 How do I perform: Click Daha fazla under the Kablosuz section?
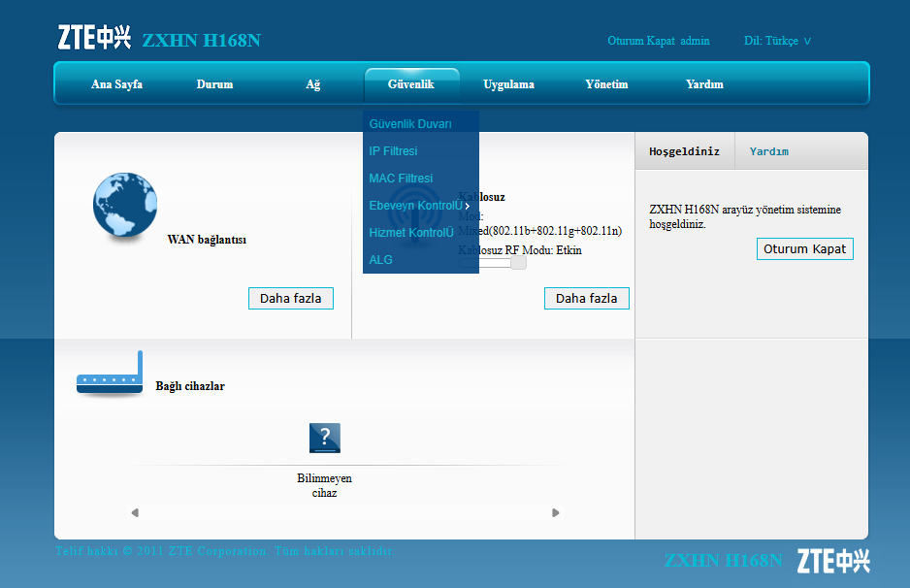pyautogui.click(x=587, y=298)
